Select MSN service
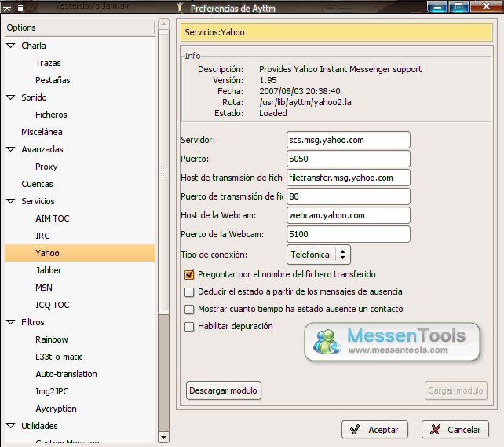The height and width of the screenshot is (447, 504). [44, 288]
